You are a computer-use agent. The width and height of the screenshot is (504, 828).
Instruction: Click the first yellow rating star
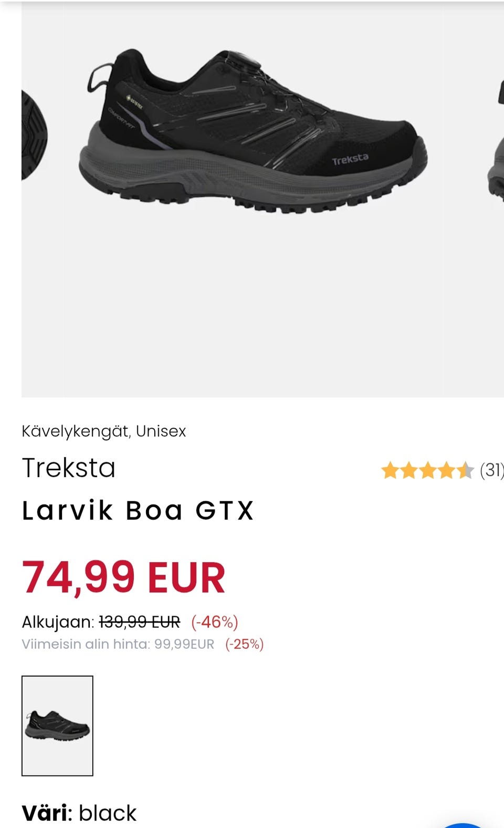390,470
